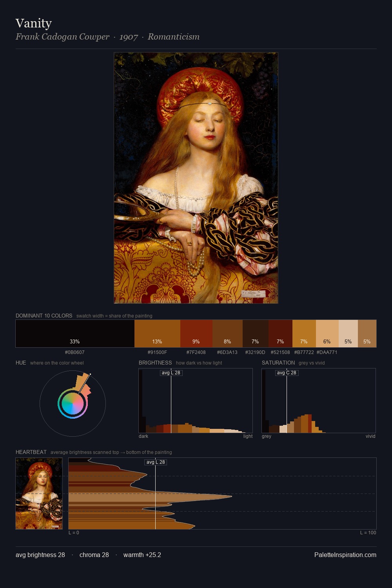
Task: Open the PaletteInspiration.com link
Action: [345, 555]
